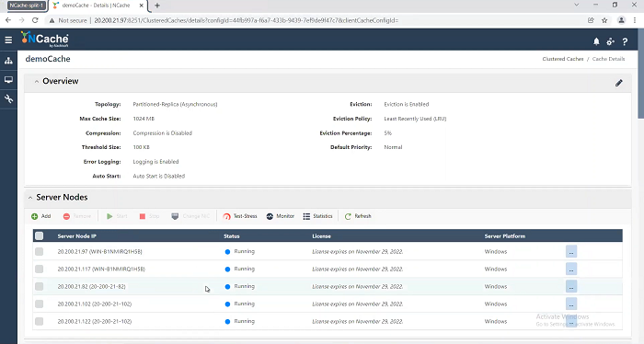Screen dimensions: 644x344
Task: Click Least Recently Used (LRU) eviction policy text
Action: click(x=415, y=119)
